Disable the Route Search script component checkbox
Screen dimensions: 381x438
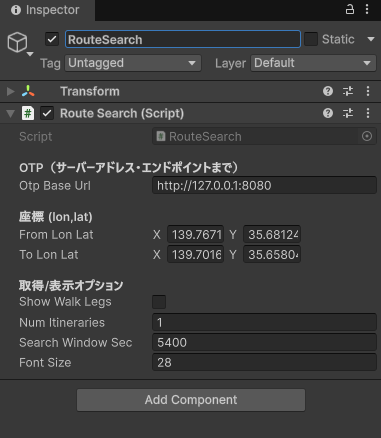47,113
